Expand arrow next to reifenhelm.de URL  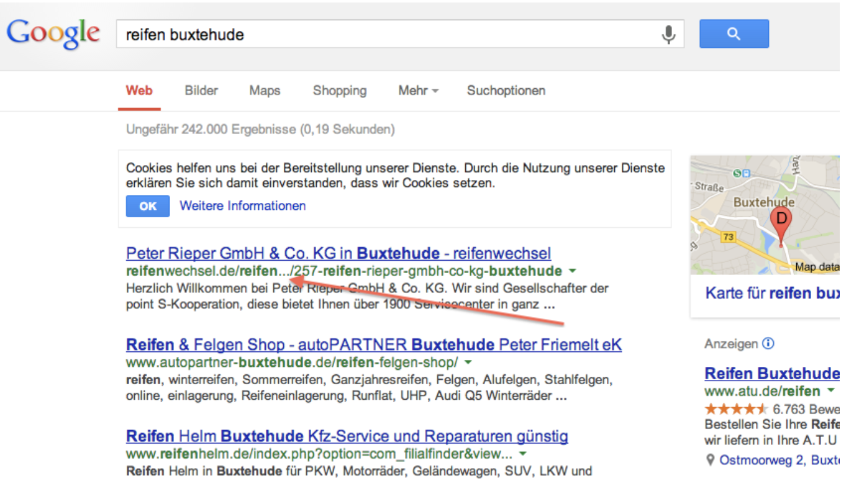click(522, 454)
